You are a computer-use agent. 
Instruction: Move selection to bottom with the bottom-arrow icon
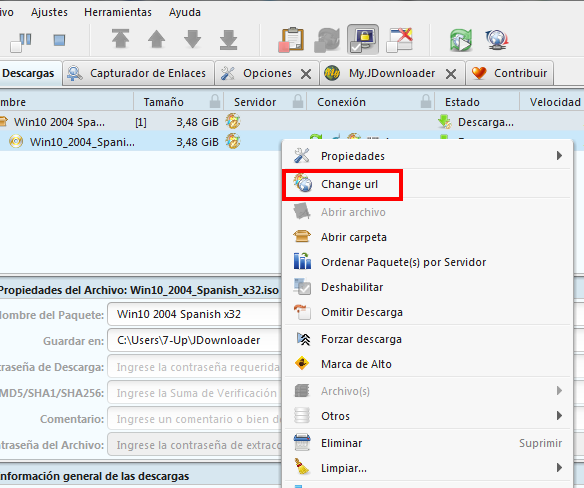tap(228, 39)
